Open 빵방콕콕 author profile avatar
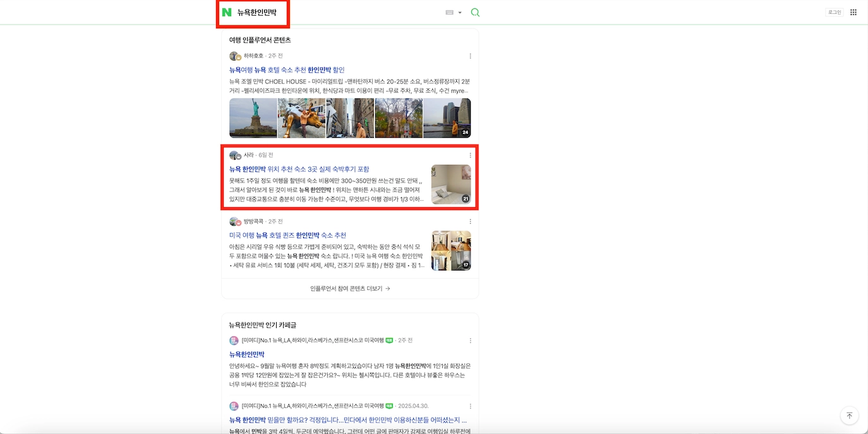Viewport: 868px width, 434px height. (x=235, y=222)
